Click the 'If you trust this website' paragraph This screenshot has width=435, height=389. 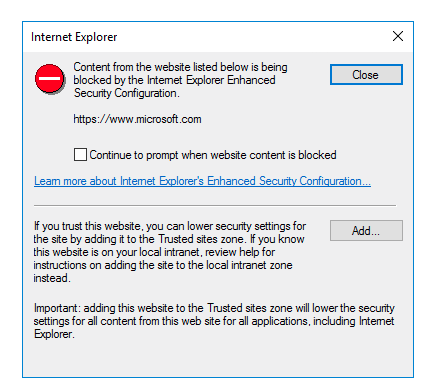tap(169, 252)
